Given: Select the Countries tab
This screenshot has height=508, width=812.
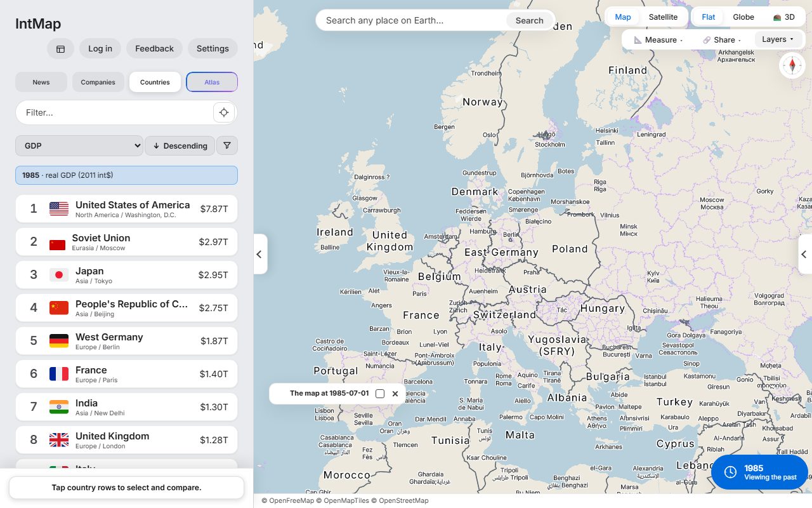Looking at the screenshot, I should click(155, 82).
